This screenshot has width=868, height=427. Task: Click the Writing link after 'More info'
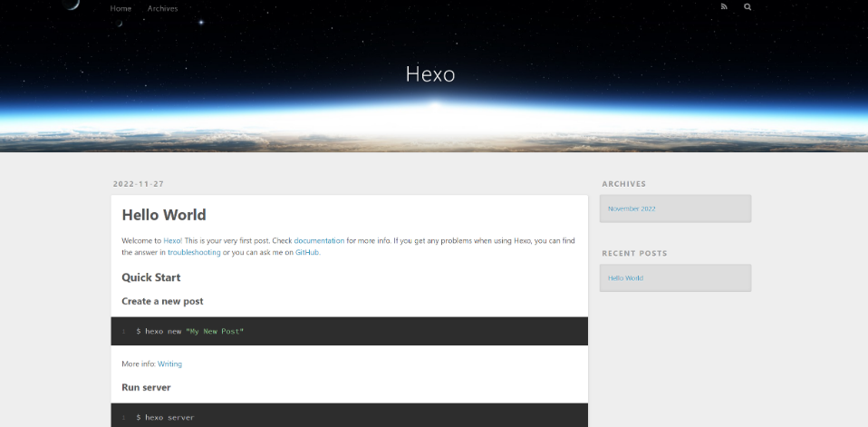click(x=169, y=364)
